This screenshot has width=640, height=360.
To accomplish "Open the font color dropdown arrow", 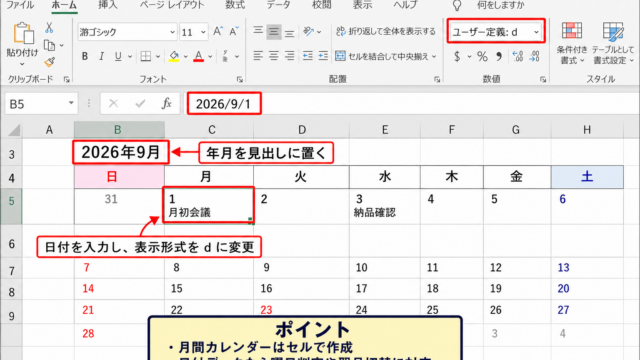I will pyautogui.click(x=210, y=56).
